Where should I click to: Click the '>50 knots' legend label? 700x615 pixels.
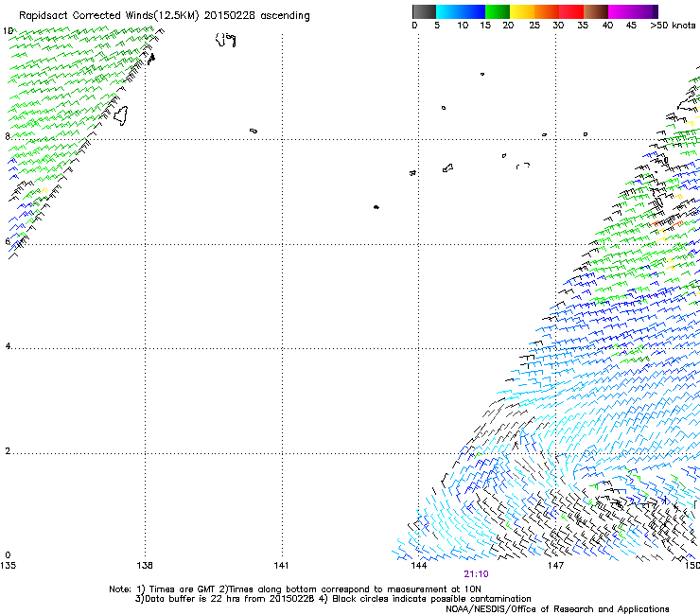[x=673, y=26]
